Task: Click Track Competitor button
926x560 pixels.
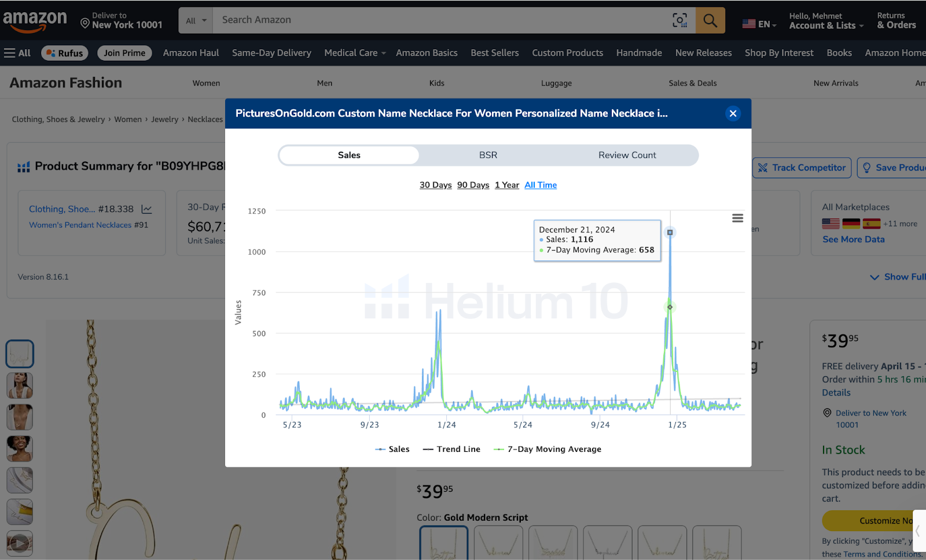Action: tap(802, 168)
